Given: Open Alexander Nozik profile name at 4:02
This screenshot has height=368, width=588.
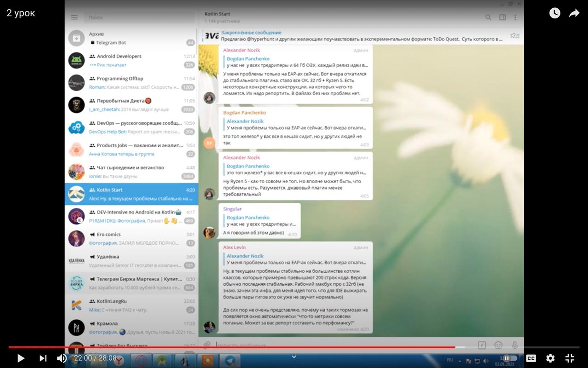Looking at the screenshot, I should [241, 50].
